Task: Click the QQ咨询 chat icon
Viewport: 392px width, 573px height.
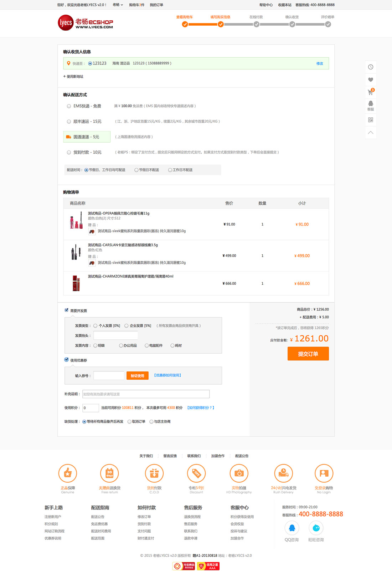Action: 292,528
